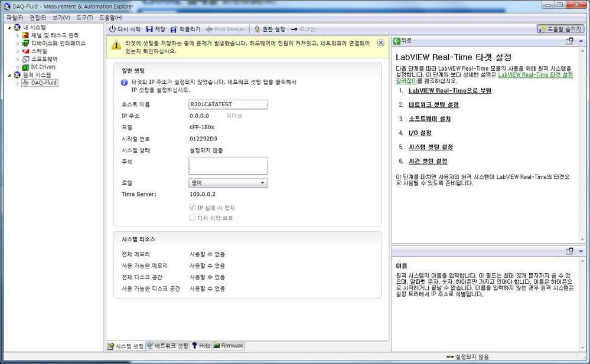
Task: Switch to the 시스템 셋팅 tab
Action: coord(126,346)
